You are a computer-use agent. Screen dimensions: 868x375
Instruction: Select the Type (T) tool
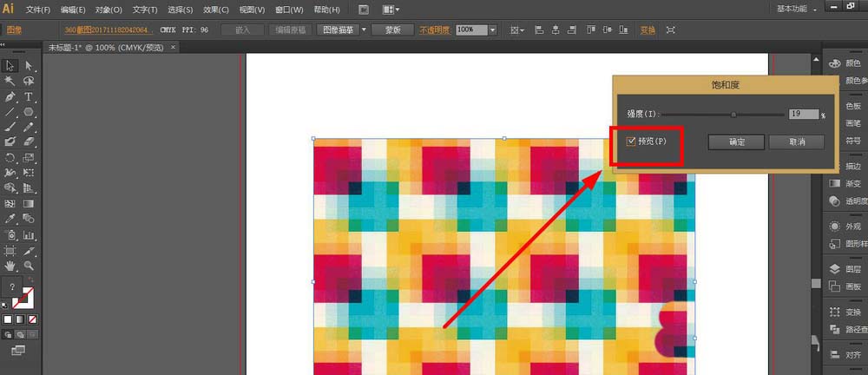29,97
